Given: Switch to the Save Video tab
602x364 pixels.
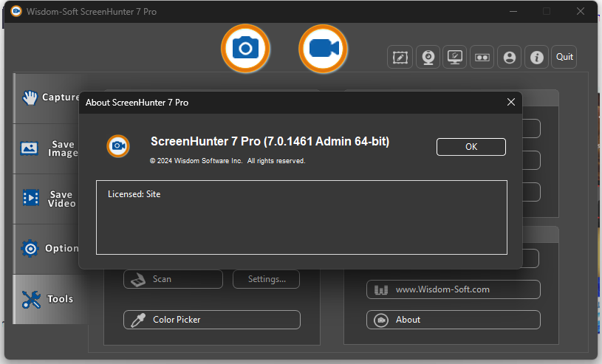Looking at the screenshot, I should pos(46,199).
